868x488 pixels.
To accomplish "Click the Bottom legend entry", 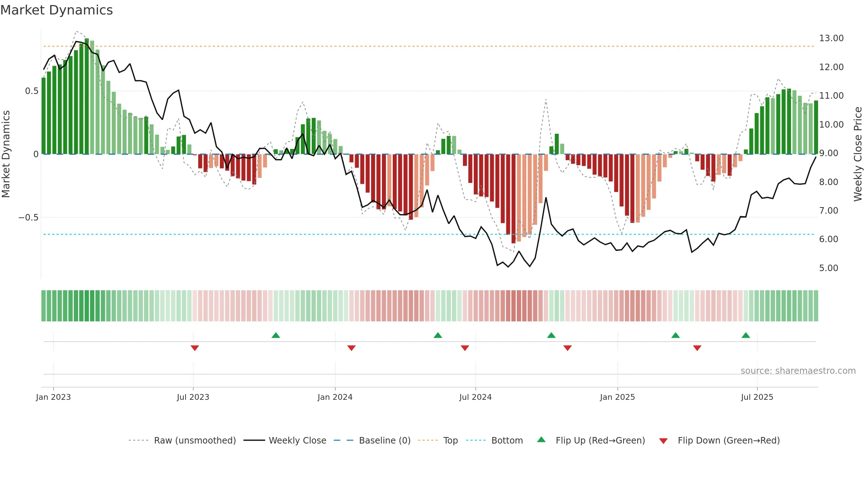I will 494,440.
